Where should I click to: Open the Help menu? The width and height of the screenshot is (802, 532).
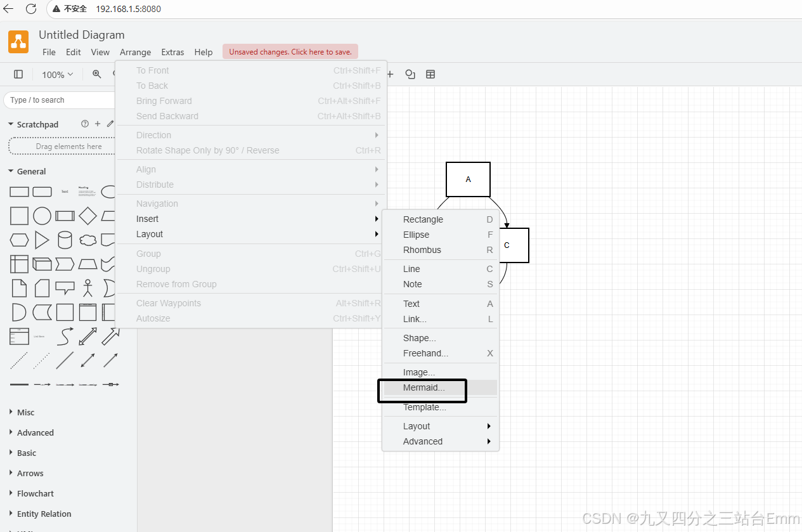coord(204,52)
